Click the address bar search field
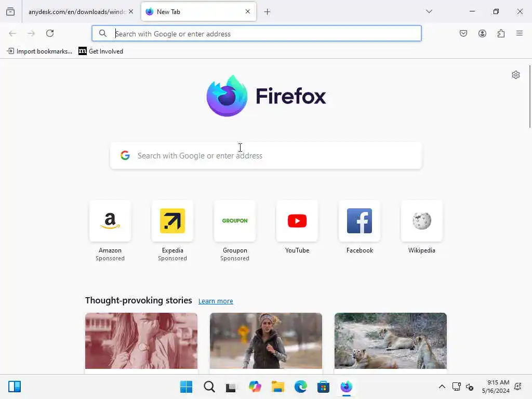The height and width of the screenshot is (399, 532). point(257,34)
